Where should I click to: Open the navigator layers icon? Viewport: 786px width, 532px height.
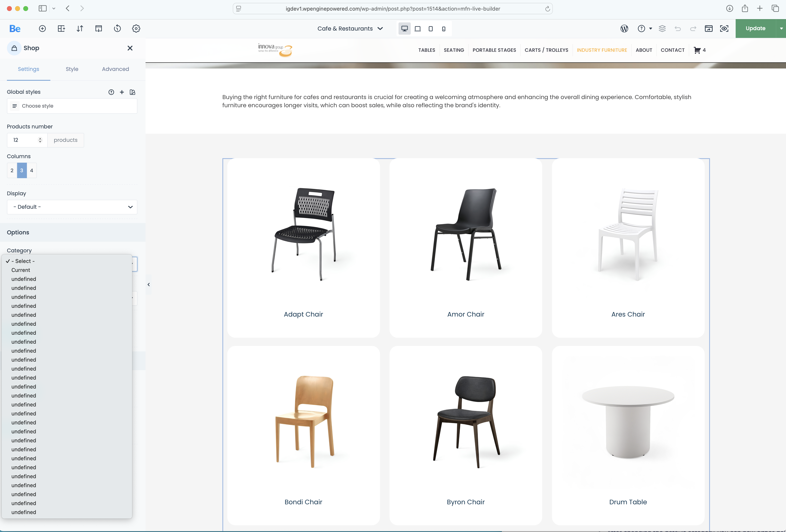click(x=662, y=28)
